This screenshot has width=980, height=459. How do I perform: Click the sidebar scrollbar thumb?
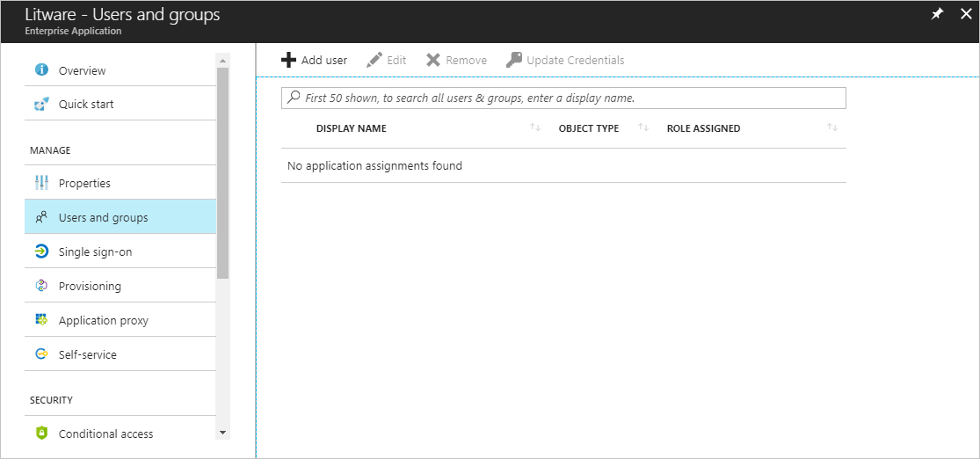pos(222,172)
